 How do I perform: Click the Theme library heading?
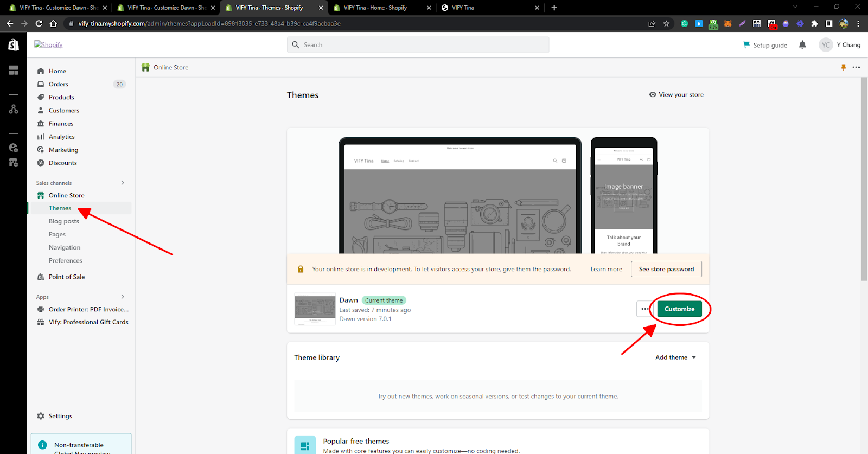coord(317,357)
